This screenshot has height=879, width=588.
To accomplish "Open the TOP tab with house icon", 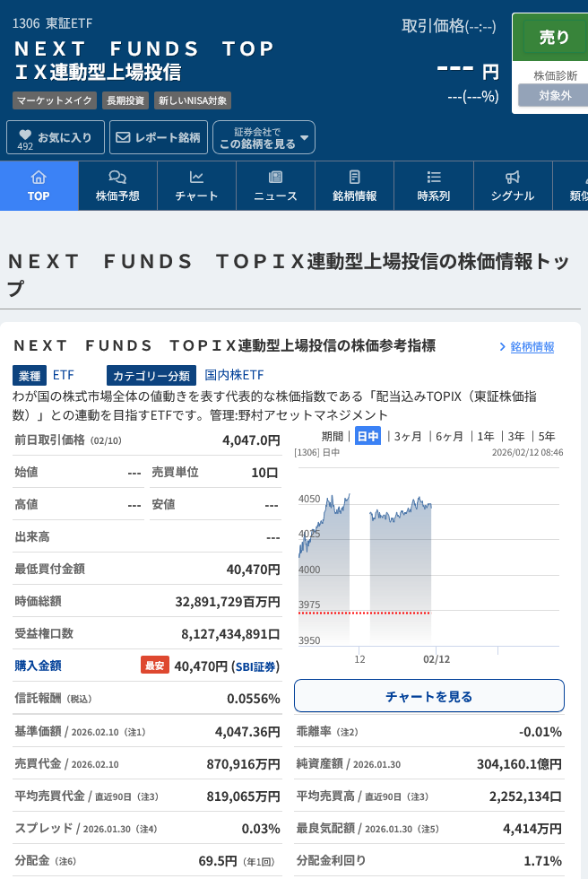I will tap(39, 186).
